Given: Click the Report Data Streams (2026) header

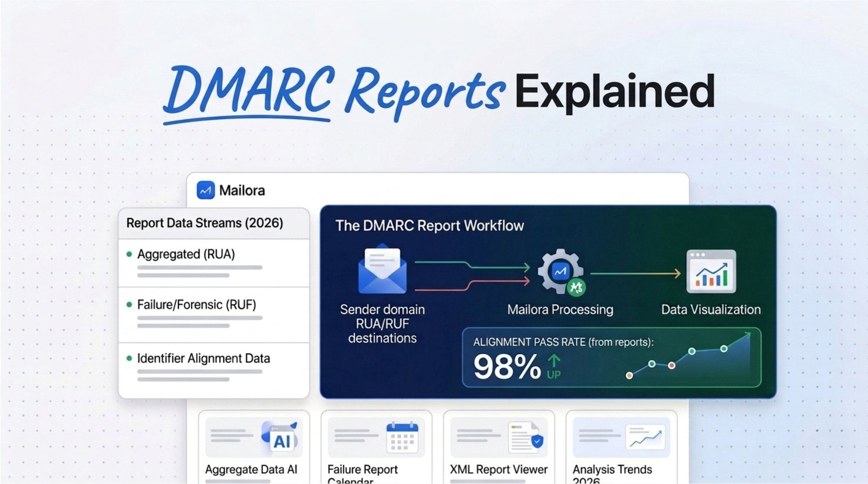Looking at the screenshot, I should pyautogui.click(x=204, y=223).
